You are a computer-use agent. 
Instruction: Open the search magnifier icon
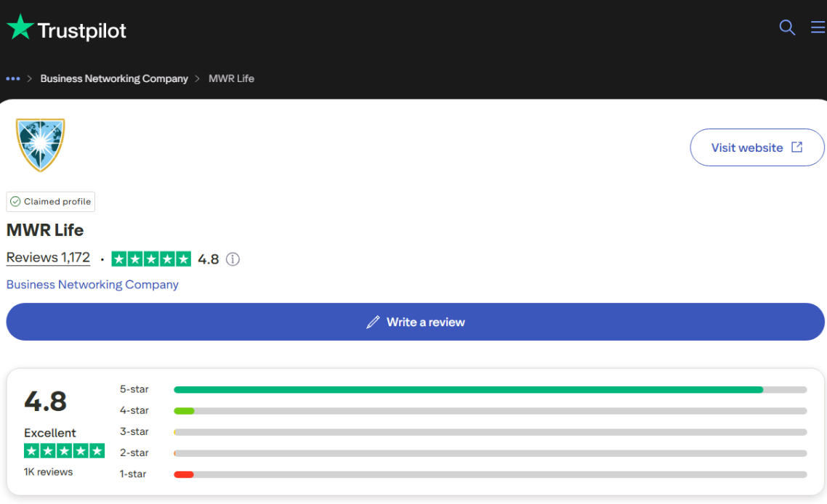pyautogui.click(x=787, y=28)
